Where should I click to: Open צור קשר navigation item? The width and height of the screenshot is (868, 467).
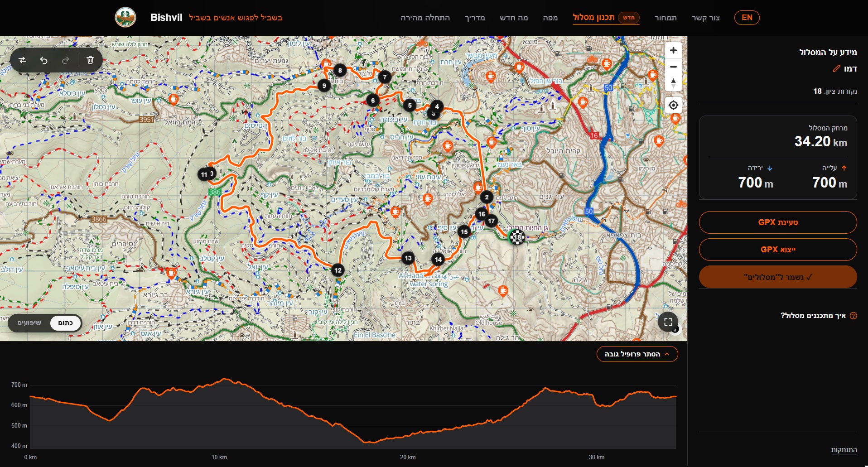point(705,18)
